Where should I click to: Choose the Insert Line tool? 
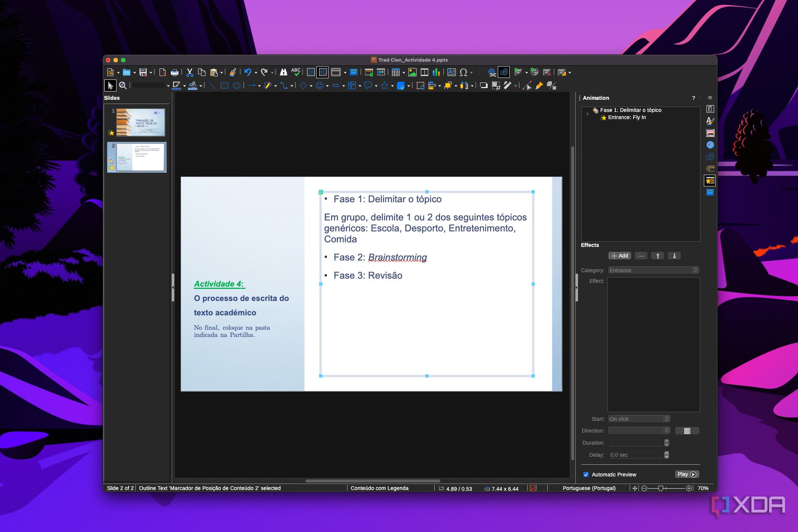coord(212,86)
